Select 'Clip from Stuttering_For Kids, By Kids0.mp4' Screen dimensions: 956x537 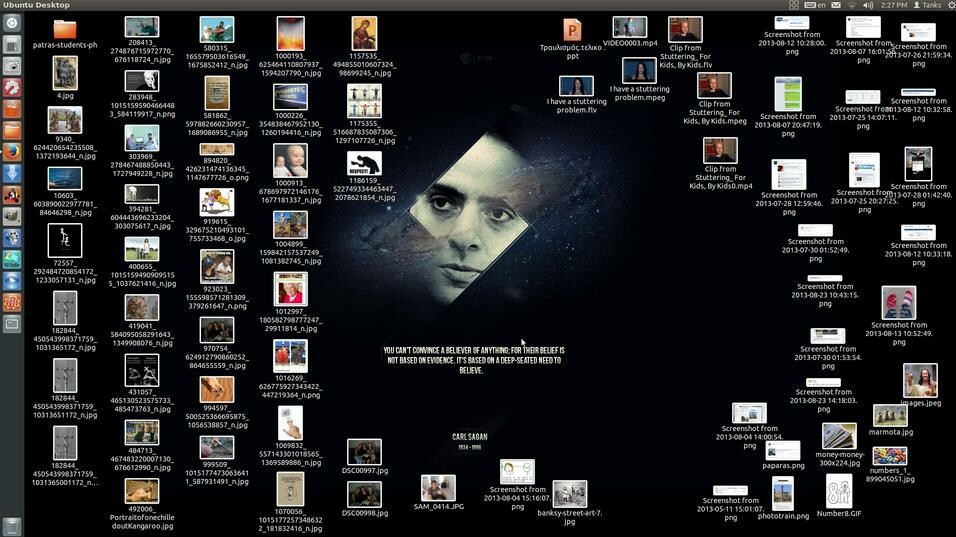point(720,164)
